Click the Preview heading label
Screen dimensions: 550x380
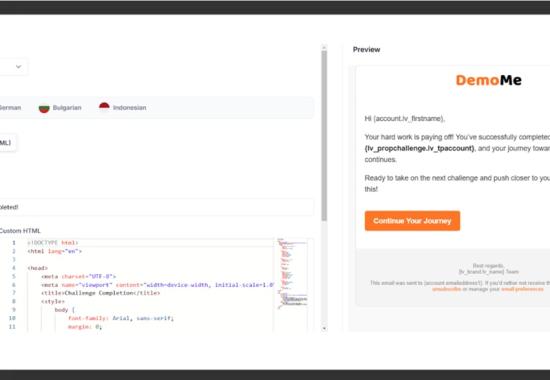pyautogui.click(x=367, y=49)
